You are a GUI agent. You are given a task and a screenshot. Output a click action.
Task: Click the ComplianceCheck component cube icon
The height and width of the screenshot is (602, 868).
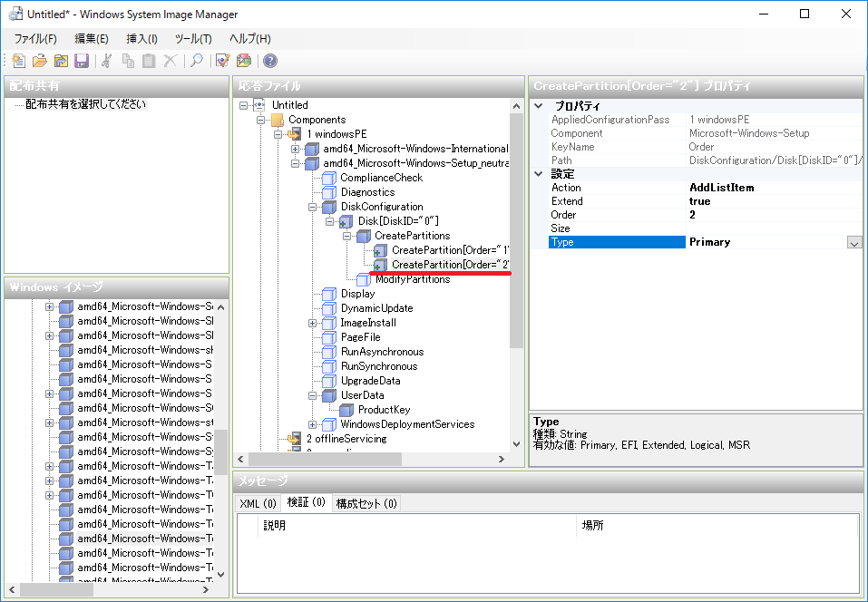[329, 178]
